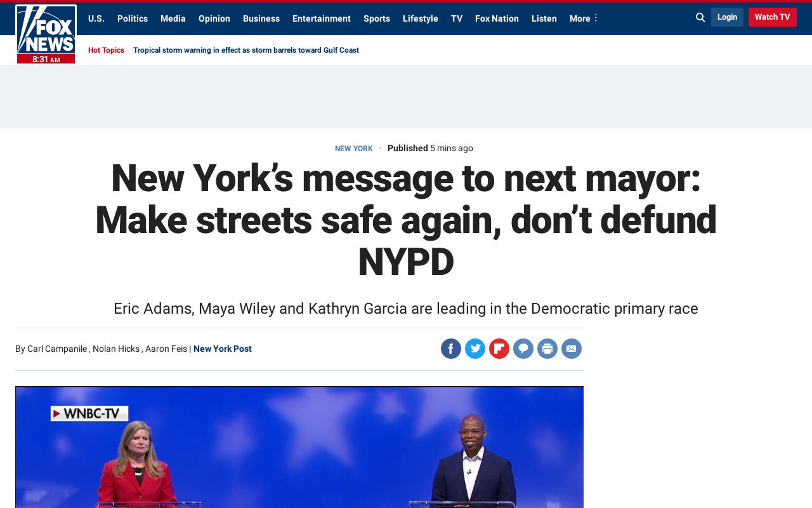Click the 'Published 5 mins ago' timestamp

pyautogui.click(x=430, y=148)
